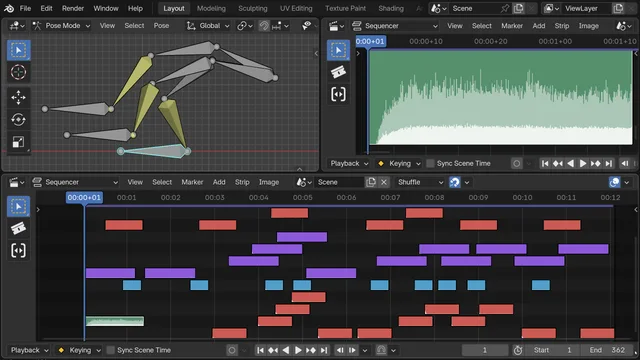Toggle object visibility eye in 3D viewport header
640x360 pixels.
[307, 26]
